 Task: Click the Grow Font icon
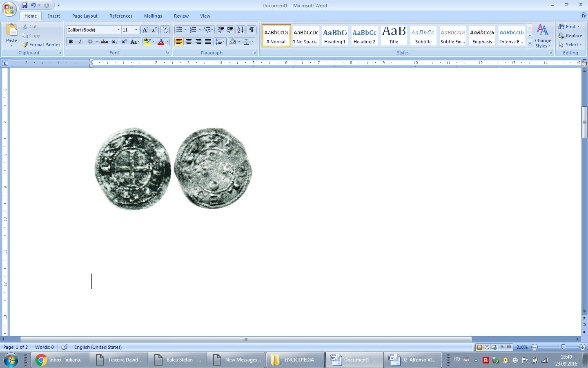(145, 30)
